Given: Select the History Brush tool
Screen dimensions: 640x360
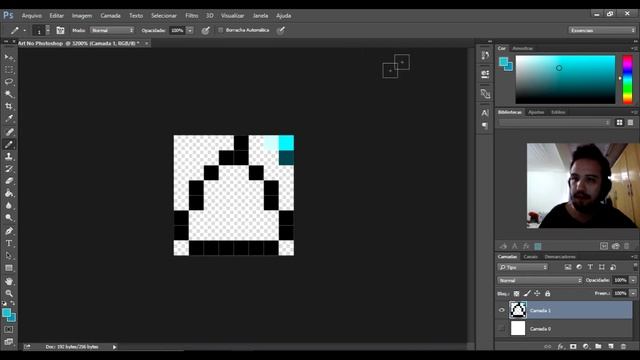Looking at the screenshot, I should pyautogui.click(x=9, y=169).
